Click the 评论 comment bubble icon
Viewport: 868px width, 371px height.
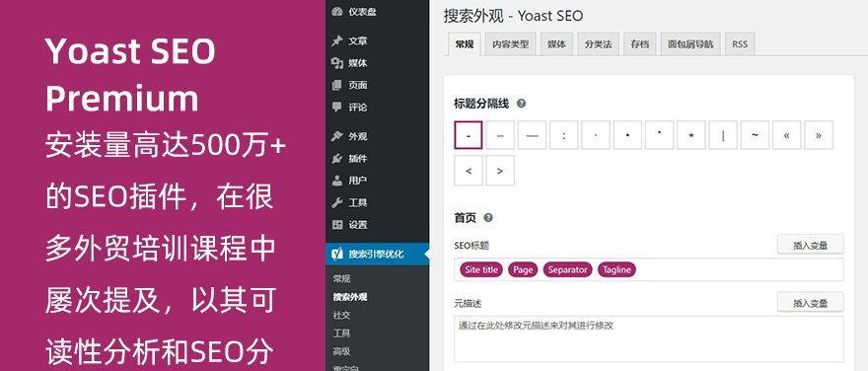point(336,107)
